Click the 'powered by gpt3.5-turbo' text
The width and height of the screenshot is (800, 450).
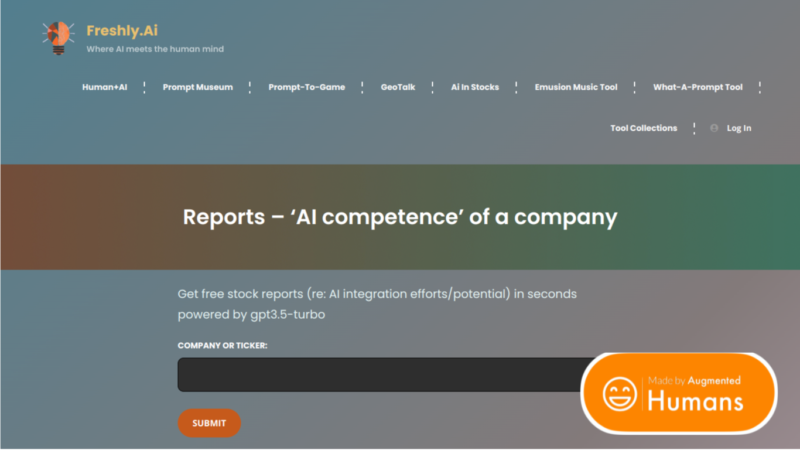click(x=251, y=314)
